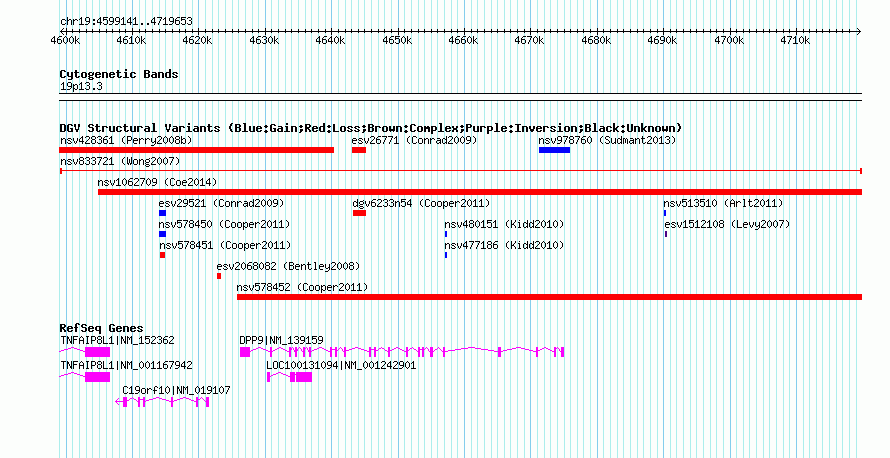Click the 4670k ruler tick label
The width and height of the screenshot is (890, 458).
[530, 41]
